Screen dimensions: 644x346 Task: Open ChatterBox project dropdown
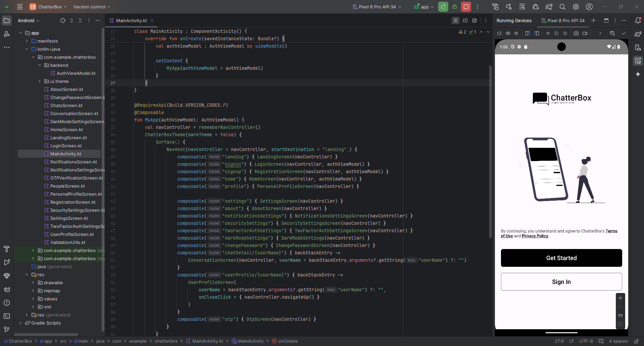[48, 7]
